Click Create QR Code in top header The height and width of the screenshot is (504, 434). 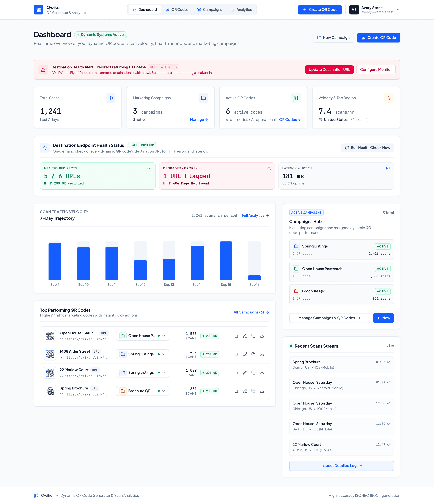pyautogui.click(x=320, y=10)
